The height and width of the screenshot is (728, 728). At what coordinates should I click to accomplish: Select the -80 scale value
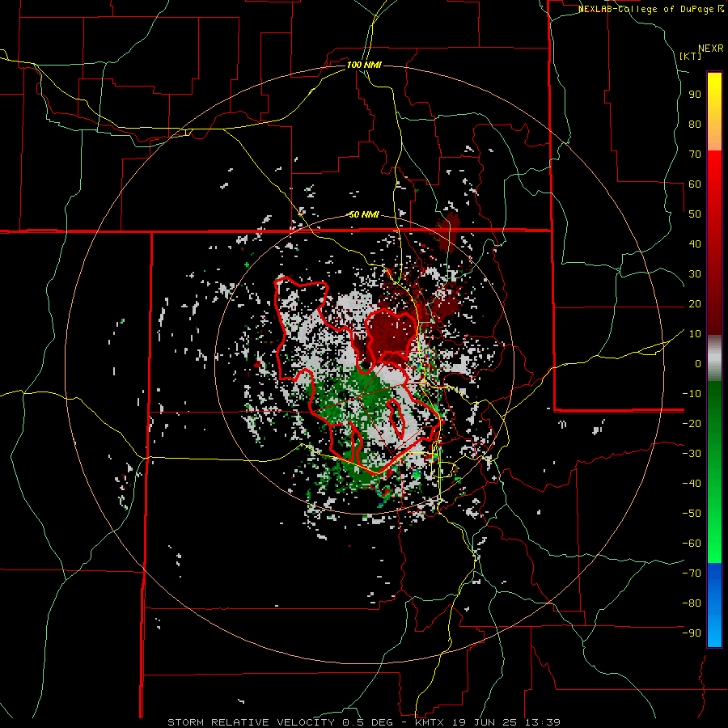pyautogui.click(x=692, y=603)
